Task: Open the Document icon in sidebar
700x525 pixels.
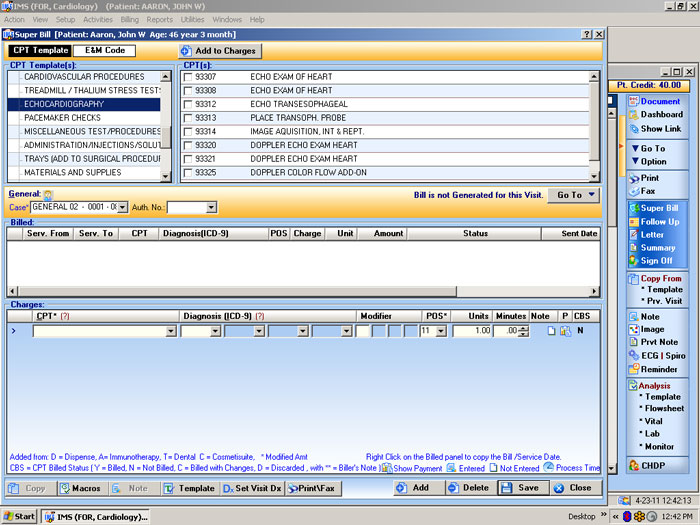Action: (x=633, y=101)
